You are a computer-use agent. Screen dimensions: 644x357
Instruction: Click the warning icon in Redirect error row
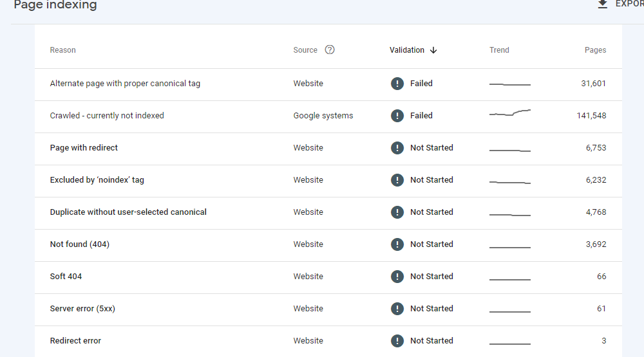397,340
